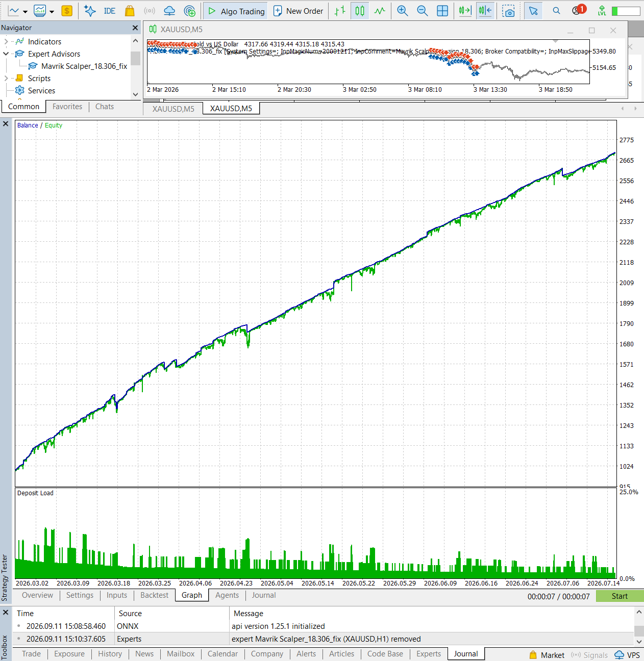Viewport: 644px width, 661px height.
Task: Switch chart to bar chart mode
Action: 340,11
